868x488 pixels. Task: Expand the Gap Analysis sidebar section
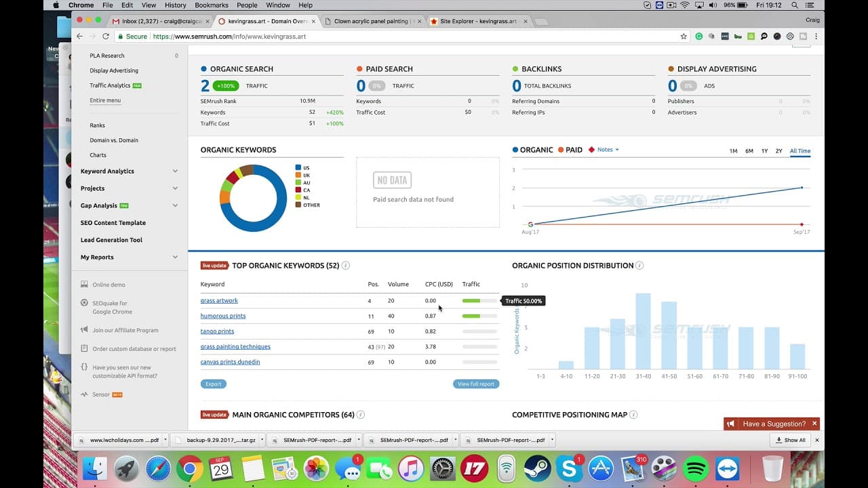(175, 205)
